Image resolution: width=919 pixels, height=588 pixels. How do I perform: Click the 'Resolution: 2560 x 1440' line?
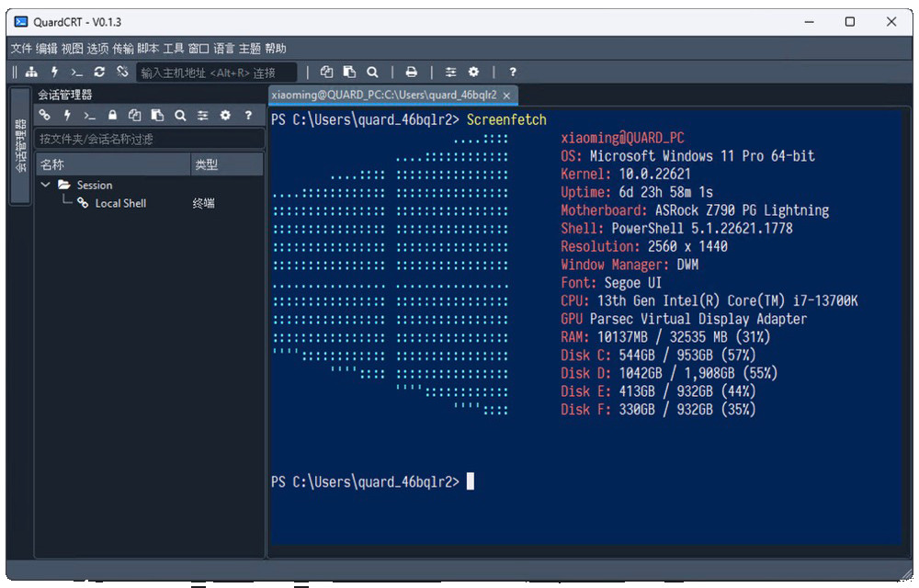(x=644, y=246)
